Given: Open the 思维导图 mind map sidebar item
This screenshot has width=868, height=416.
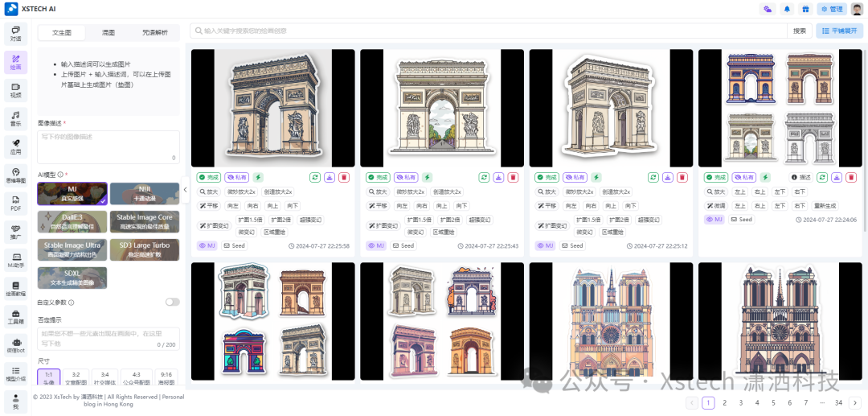Looking at the screenshot, I should pyautogui.click(x=15, y=175).
